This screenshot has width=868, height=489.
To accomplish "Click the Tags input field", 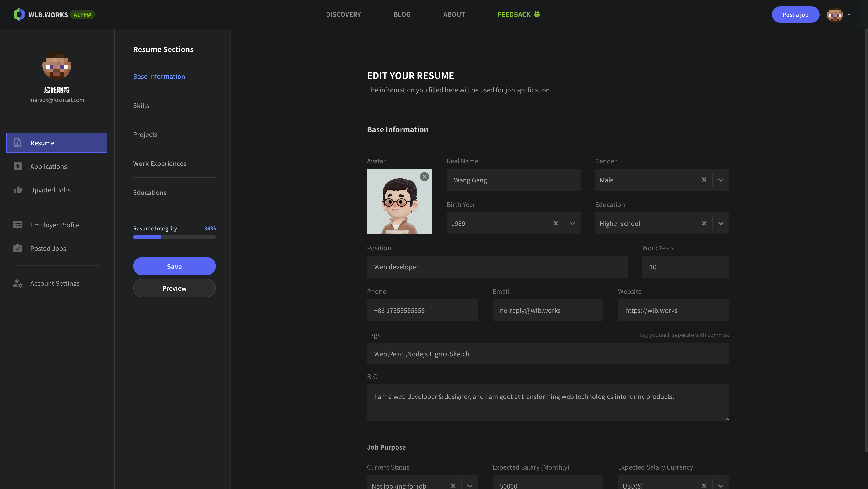I will (548, 354).
